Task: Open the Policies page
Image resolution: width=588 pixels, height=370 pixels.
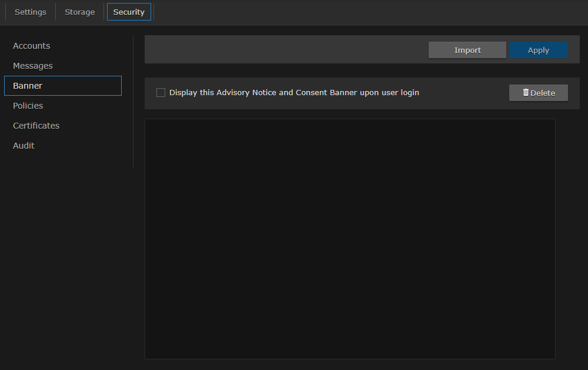Action: click(x=28, y=106)
